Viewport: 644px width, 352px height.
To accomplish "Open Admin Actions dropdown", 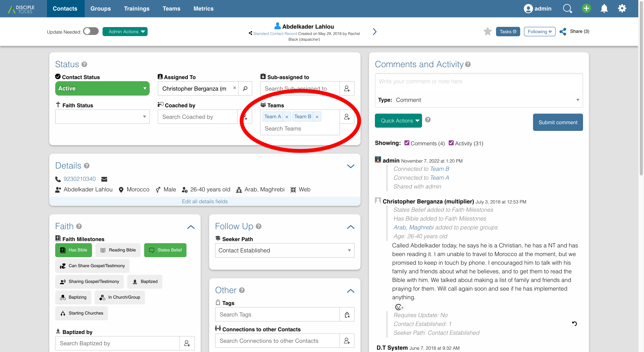I will click(x=125, y=31).
